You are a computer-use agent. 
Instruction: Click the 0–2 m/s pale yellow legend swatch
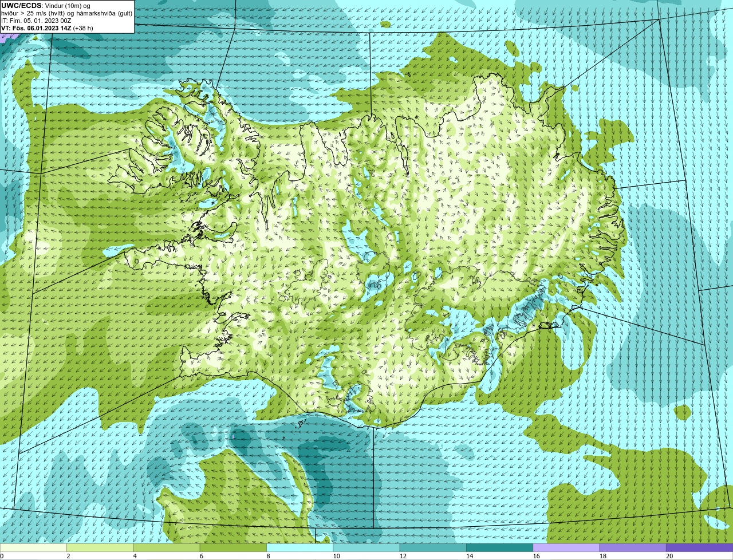[33, 547]
